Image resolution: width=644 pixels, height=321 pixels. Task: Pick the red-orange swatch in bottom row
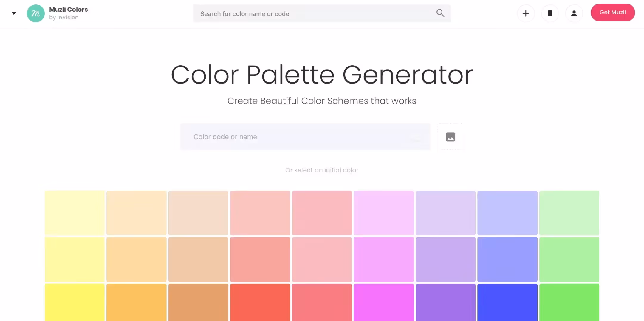tap(260, 302)
